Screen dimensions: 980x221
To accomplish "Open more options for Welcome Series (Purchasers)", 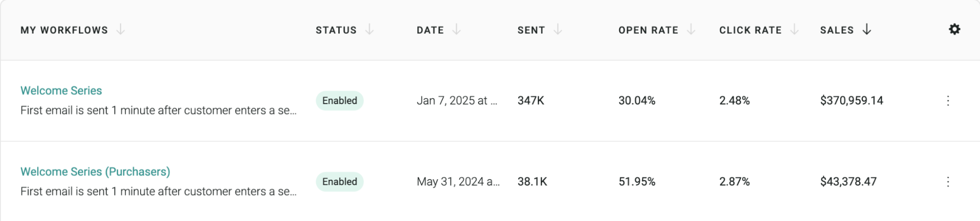I will [948, 182].
